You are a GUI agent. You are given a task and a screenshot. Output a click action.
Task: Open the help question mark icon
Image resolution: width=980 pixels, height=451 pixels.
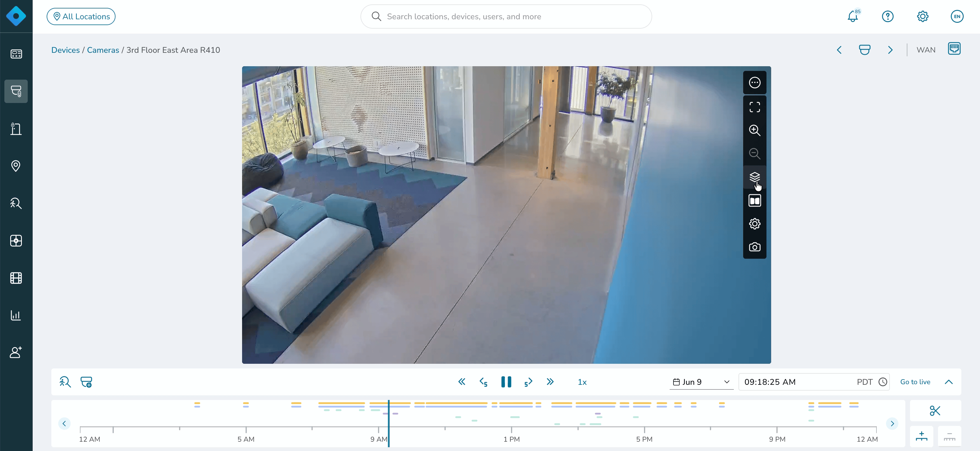pyautogui.click(x=888, y=16)
